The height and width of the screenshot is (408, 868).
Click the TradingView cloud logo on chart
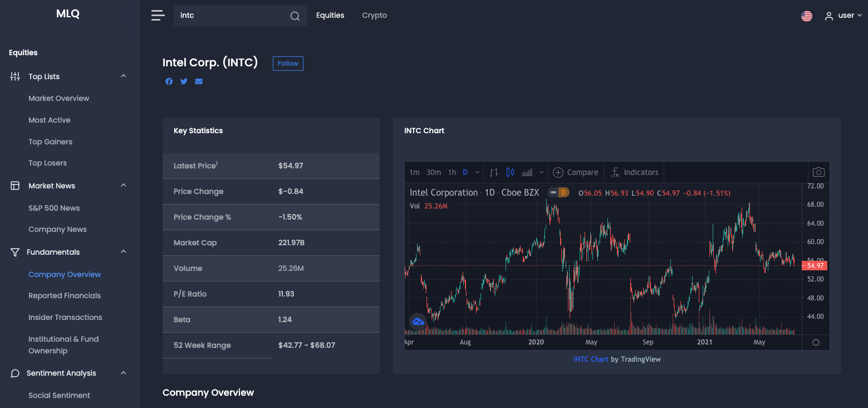pyautogui.click(x=418, y=322)
